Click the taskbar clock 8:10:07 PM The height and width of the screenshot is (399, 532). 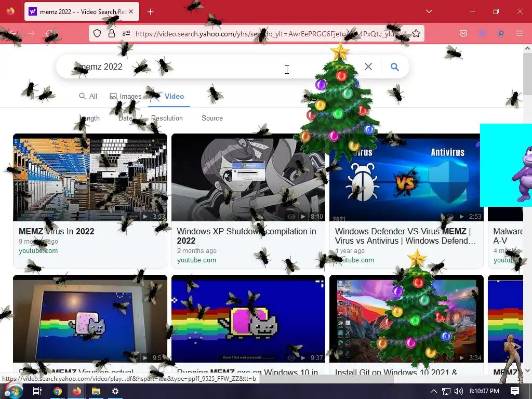point(484,391)
